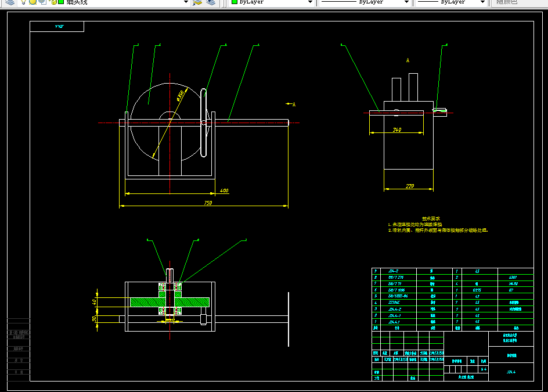Select the Ø350 diameter dimension

[180, 95]
